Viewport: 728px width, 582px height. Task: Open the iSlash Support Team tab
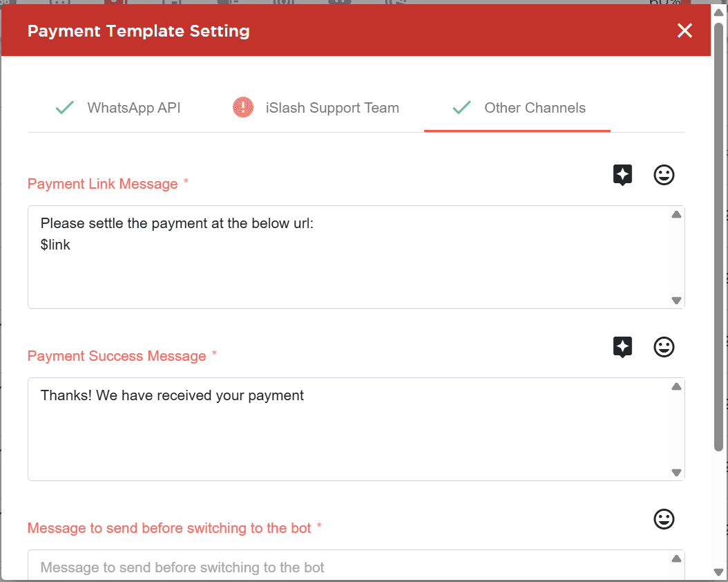click(316, 108)
